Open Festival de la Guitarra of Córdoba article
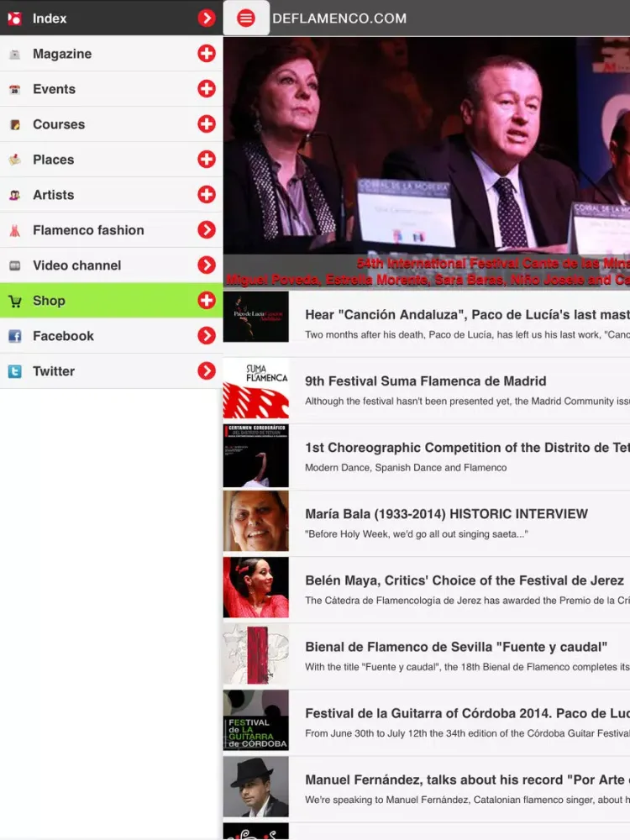 (x=427, y=722)
